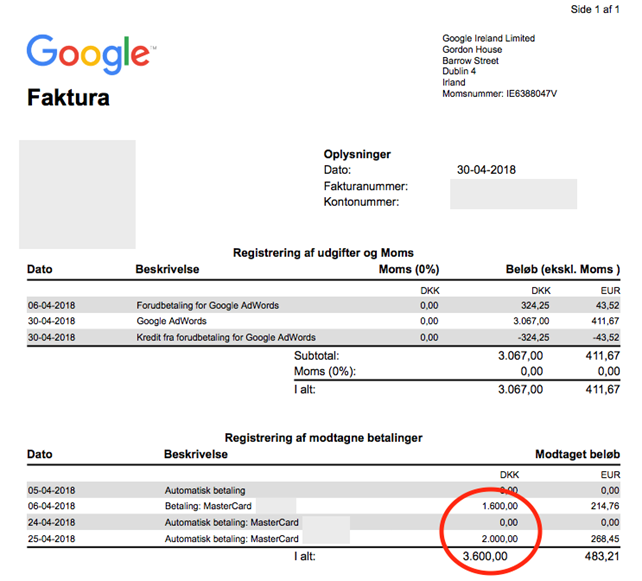This screenshot has width=642, height=581.
Task: Click the EUR amount "214,76"
Action: click(605, 506)
